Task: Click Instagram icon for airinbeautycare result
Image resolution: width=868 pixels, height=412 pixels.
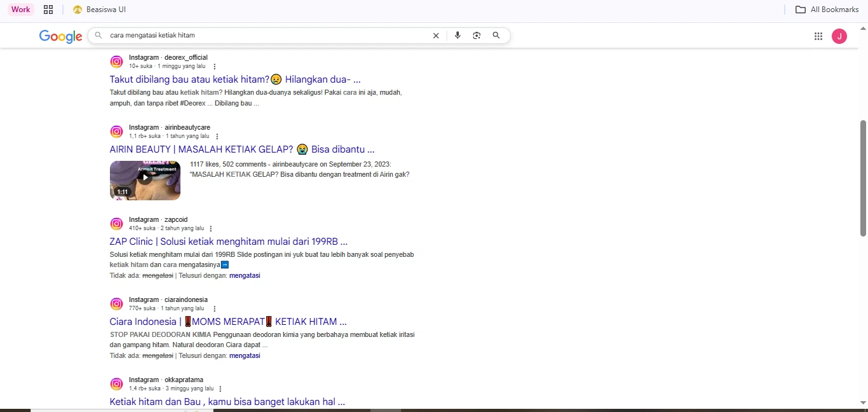Action: (116, 132)
